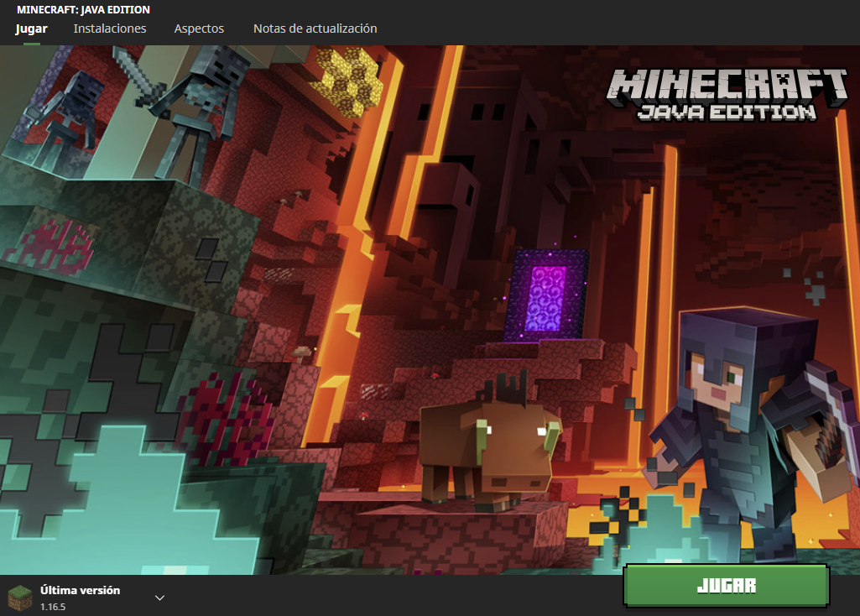The width and height of the screenshot is (860, 616).
Task: Open the Notas de actualización tab
Action: 315,28
